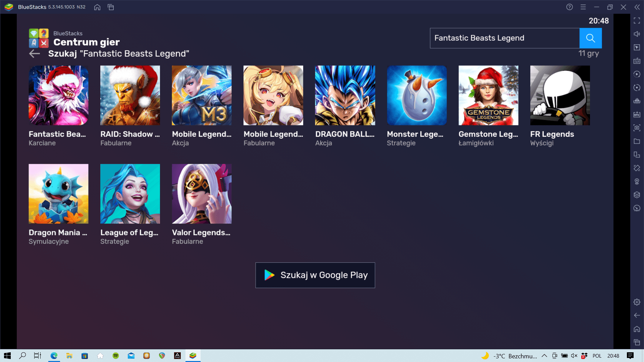Viewport: 644px width, 362px height.
Task: Open the keyboard controls icon in sidebar
Action: (637, 61)
